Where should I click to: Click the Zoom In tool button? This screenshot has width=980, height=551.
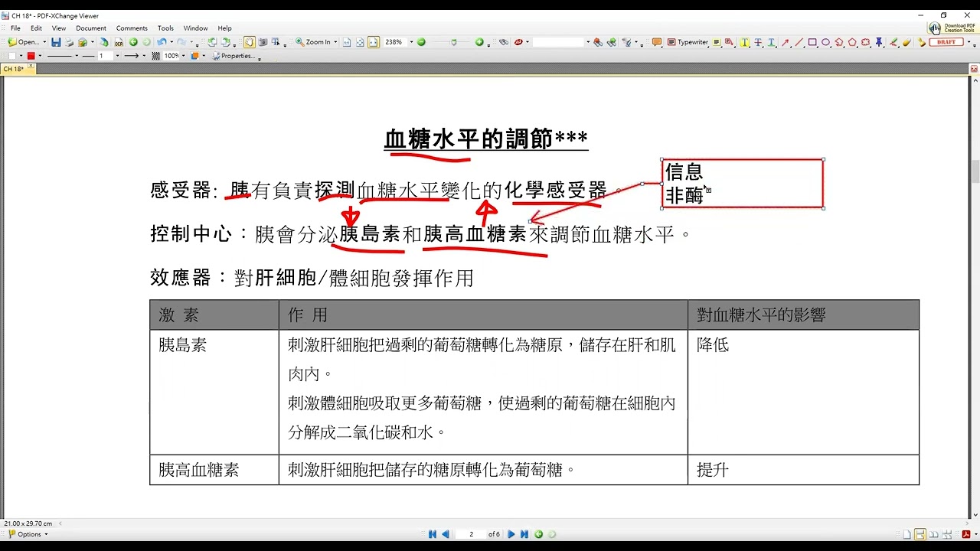point(315,42)
